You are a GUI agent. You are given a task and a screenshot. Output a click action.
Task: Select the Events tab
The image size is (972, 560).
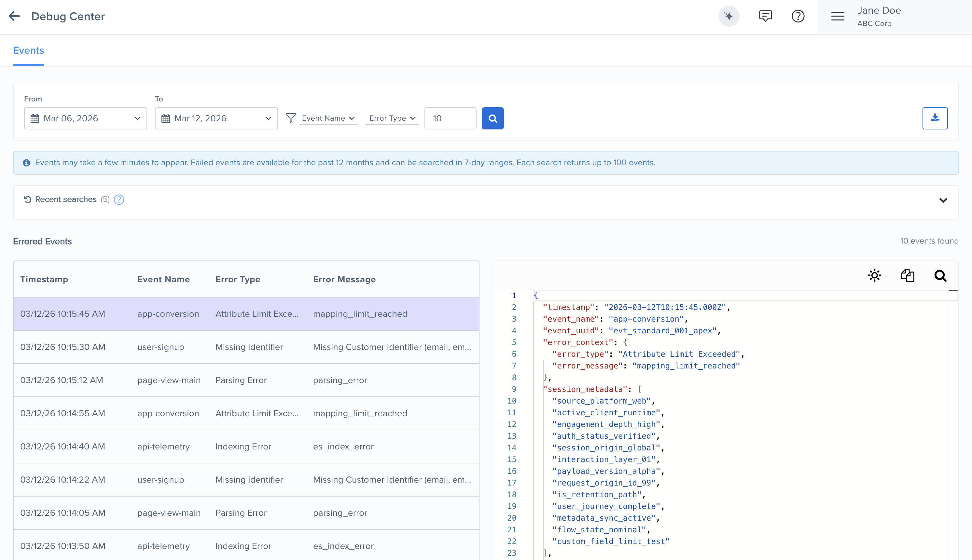point(29,50)
